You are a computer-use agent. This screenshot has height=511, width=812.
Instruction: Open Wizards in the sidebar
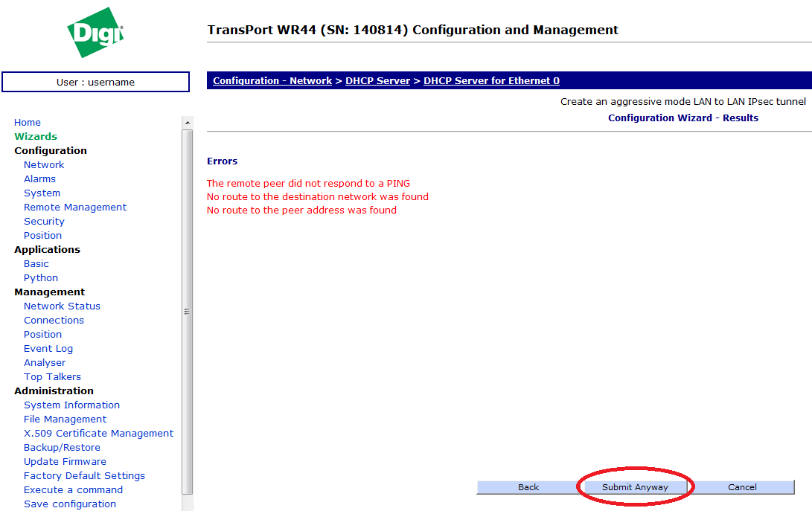[36, 137]
